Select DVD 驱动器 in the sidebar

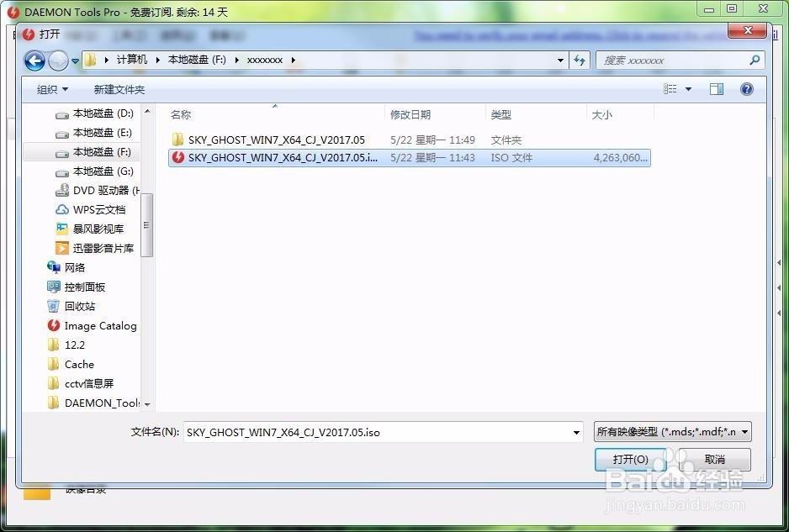click(x=98, y=191)
